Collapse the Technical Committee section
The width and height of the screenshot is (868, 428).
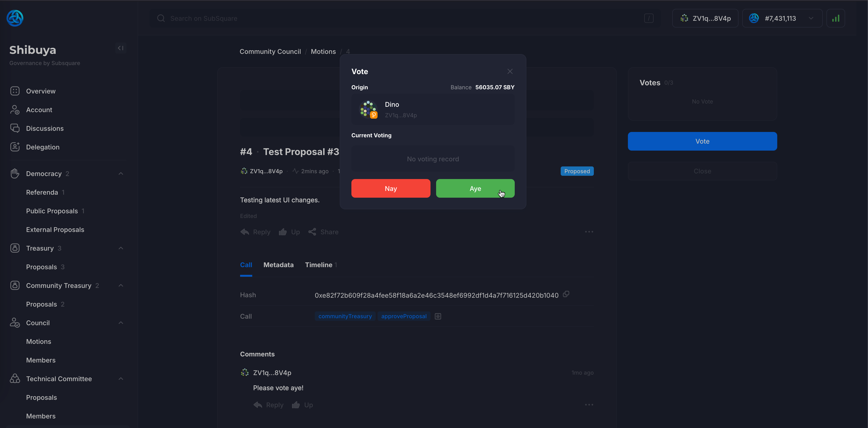[121, 379]
